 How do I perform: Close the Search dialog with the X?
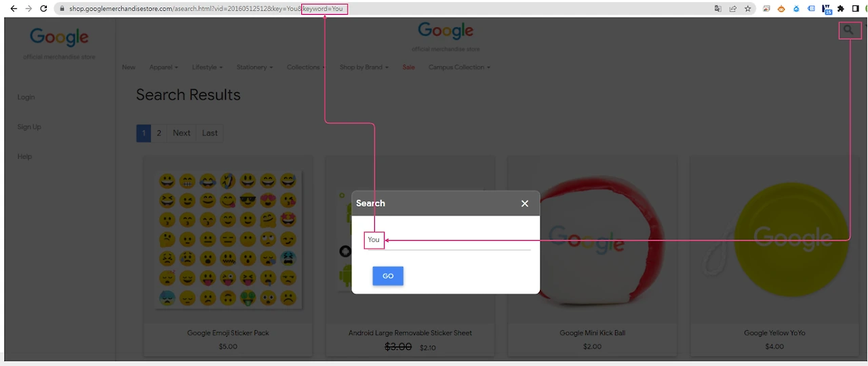524,203
